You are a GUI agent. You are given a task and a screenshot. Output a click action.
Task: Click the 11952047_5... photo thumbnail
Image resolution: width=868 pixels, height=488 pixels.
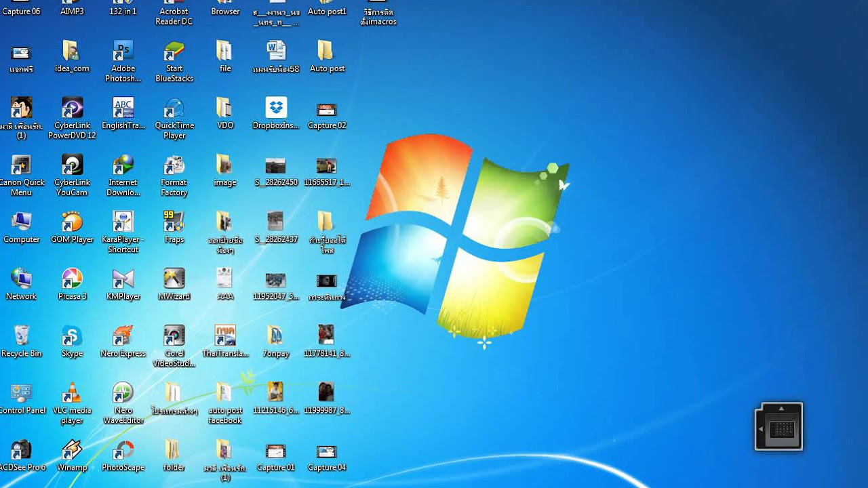point(276,279)
